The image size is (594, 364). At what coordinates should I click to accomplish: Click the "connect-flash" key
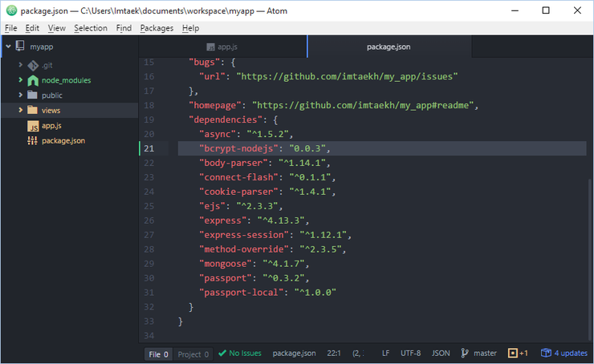[x=238, y=177]
